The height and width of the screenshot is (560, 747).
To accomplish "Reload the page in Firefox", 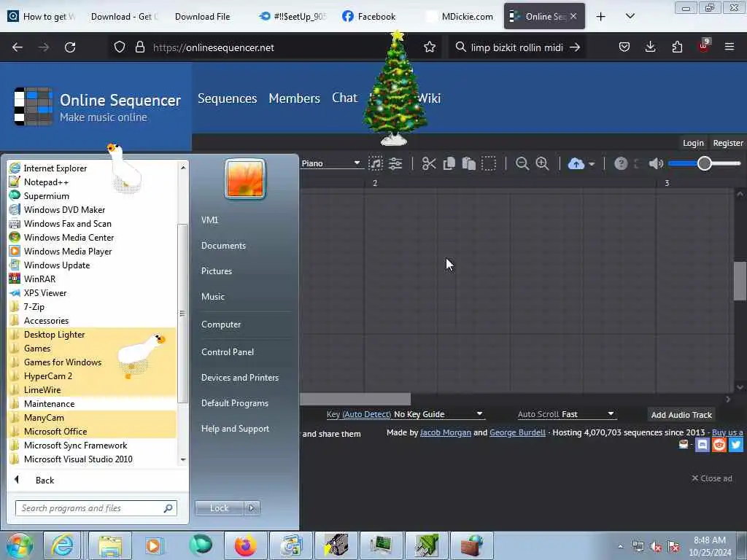I will [70, 47].
